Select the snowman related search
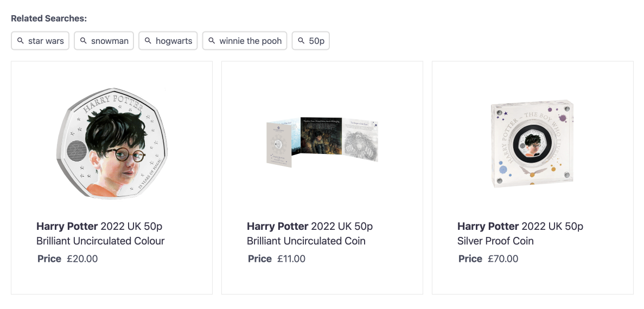Viewport: 644px width, 309px height. [x=110, y=41]
